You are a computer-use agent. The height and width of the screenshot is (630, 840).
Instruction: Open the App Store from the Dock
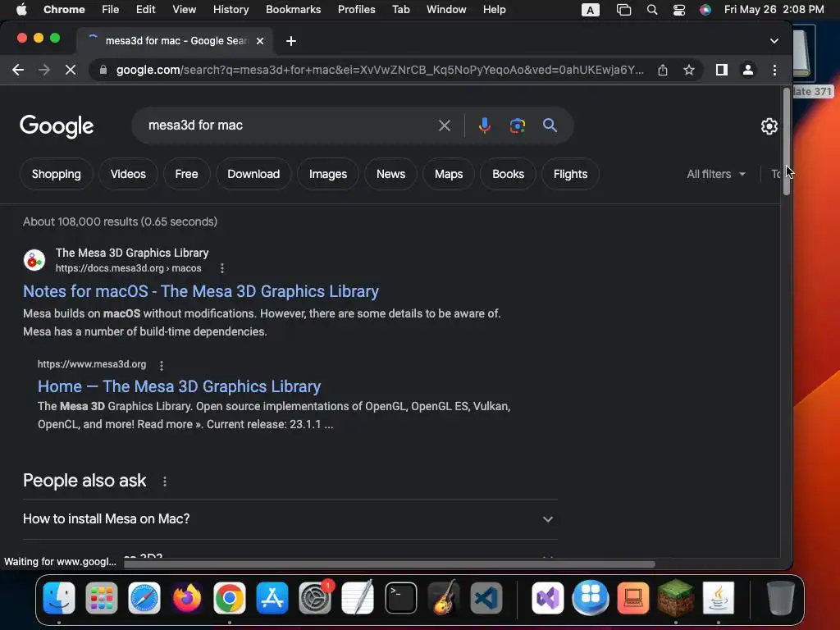[x=272, y=598]
